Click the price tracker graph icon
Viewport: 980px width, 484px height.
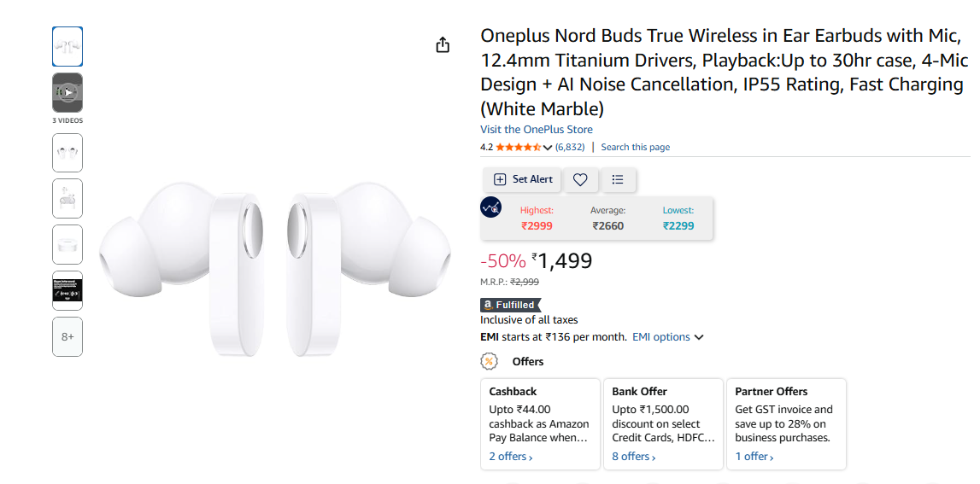tap(491, 207)
